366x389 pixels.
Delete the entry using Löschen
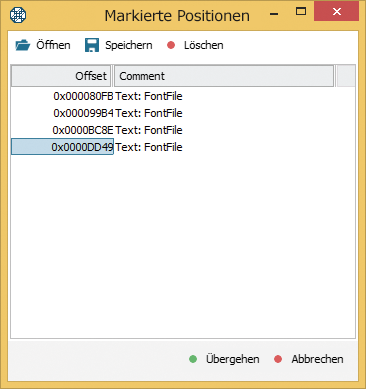coord(195,45)
